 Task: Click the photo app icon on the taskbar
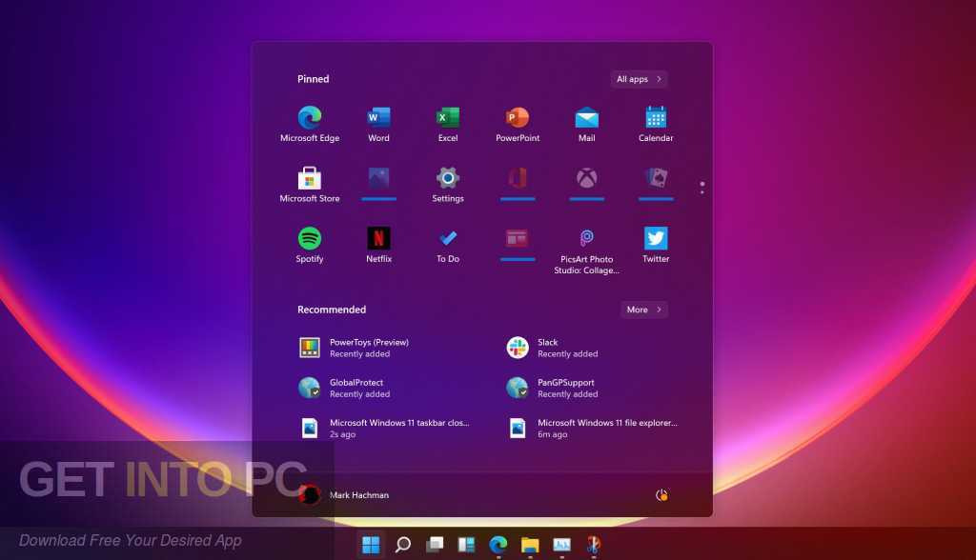point(561,545)
